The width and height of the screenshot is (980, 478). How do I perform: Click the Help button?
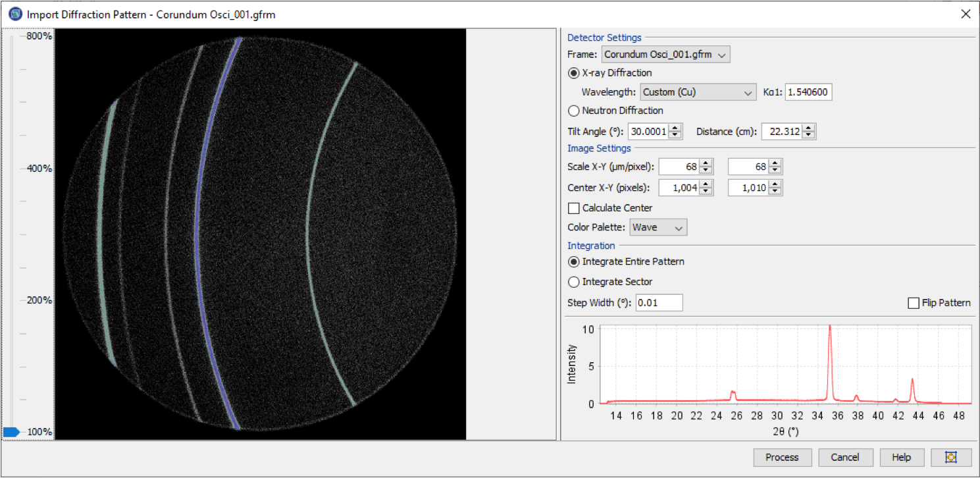pos(901,457)
